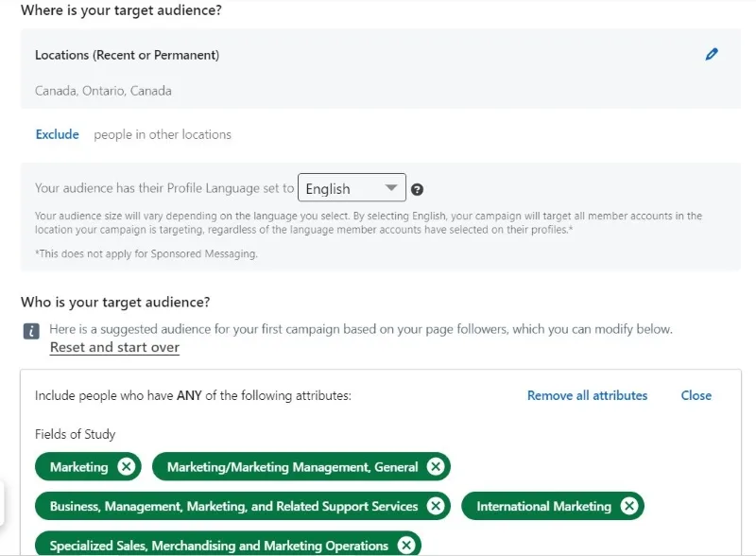756x556 pixels.
Task: Select Specialized Sales, Merchandising chip label
Action: pos(219,546)
